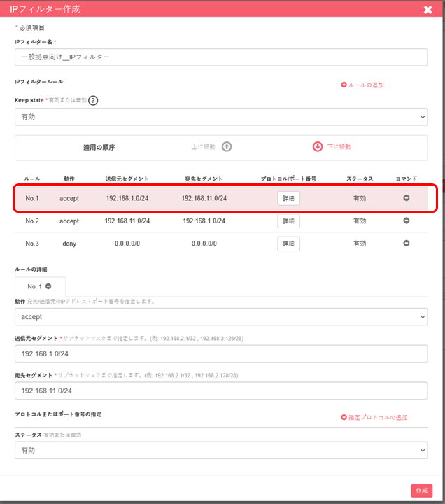The image size is (445, 504).
Task: Click the deny action cell of No.3
Action: pos(69,244)
